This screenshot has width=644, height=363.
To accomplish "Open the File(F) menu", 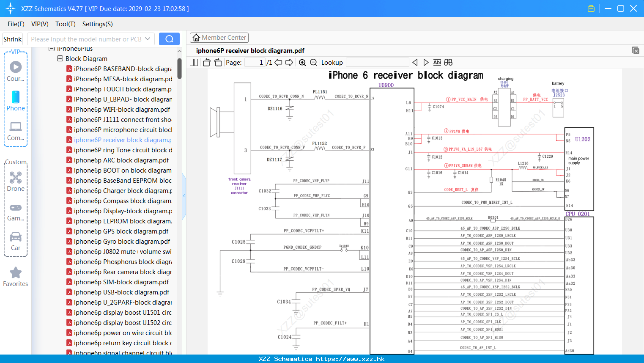I will [16, 24].
